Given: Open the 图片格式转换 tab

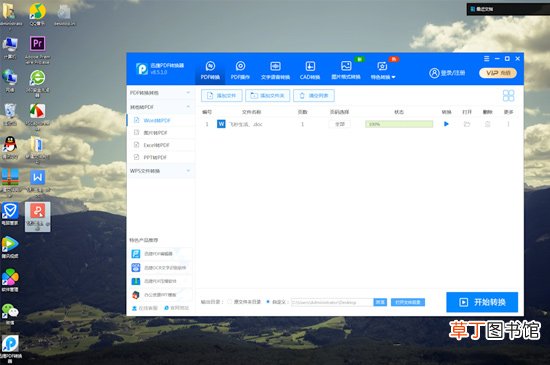Looking at the screenshot, I should pos(346,70).
